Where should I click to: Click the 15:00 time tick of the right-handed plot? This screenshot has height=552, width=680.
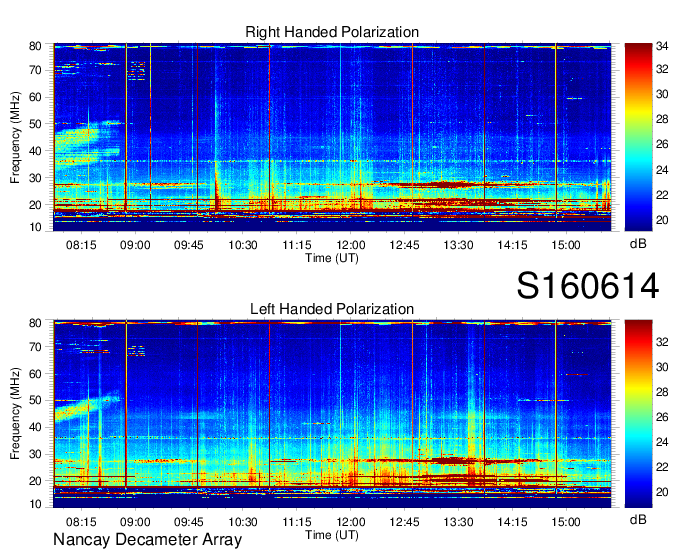tap(566, 245)
